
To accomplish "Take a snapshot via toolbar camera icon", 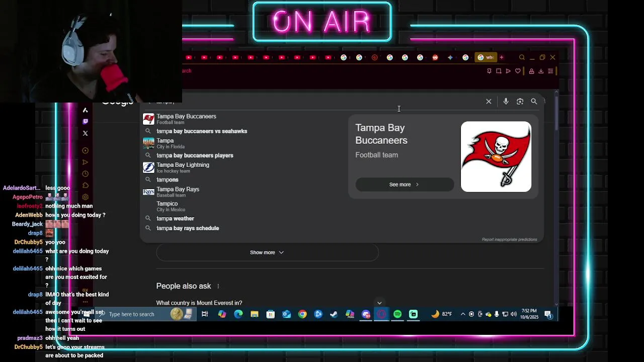I will tap(499, 71).
